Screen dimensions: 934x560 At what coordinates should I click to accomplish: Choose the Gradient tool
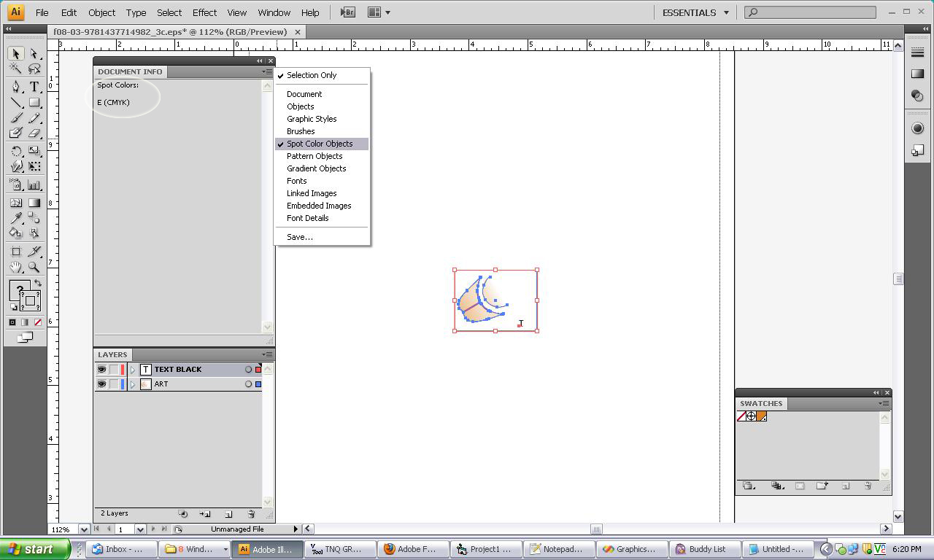[34, 203]
